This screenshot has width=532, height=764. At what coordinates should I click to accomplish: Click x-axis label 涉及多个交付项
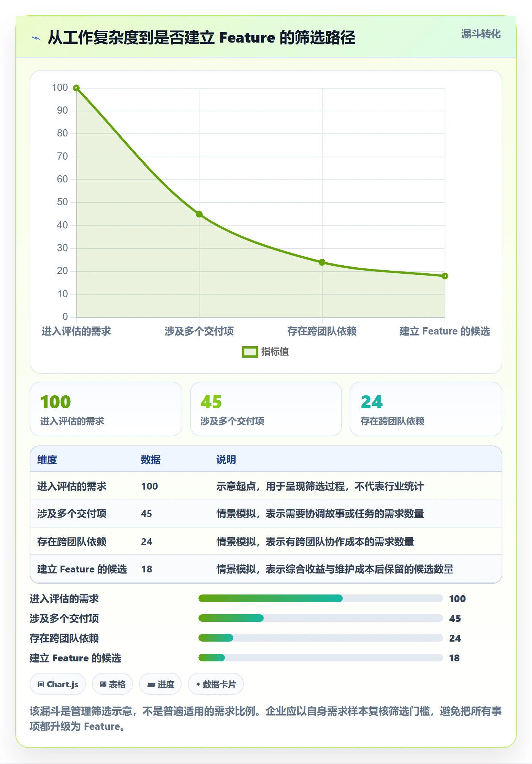coord(199,331)
